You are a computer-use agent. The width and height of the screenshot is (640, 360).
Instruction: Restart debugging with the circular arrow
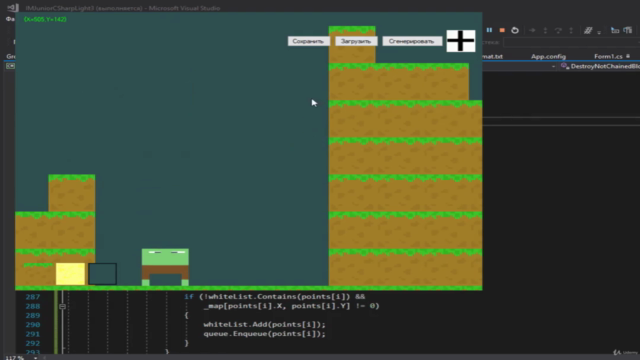(x=515, y=30)
